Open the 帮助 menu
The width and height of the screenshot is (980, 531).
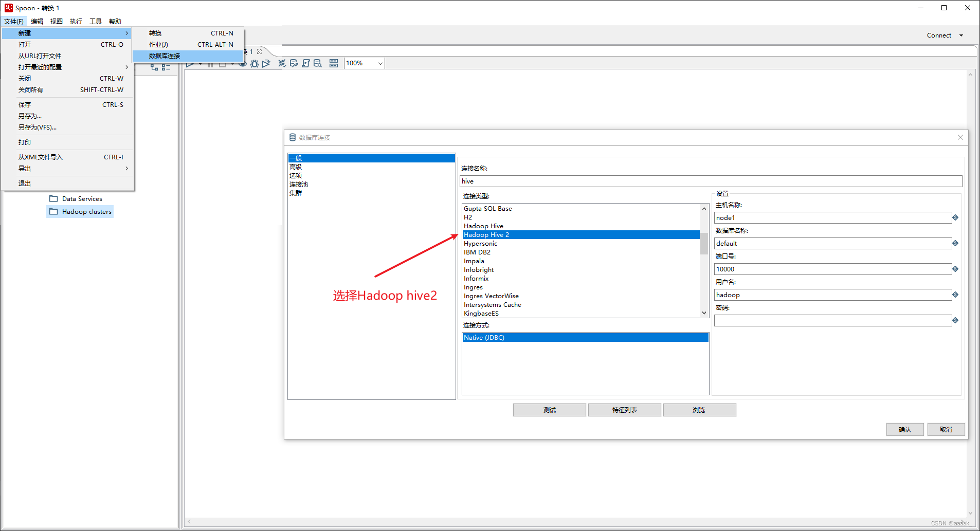click(x=115, y=21)
